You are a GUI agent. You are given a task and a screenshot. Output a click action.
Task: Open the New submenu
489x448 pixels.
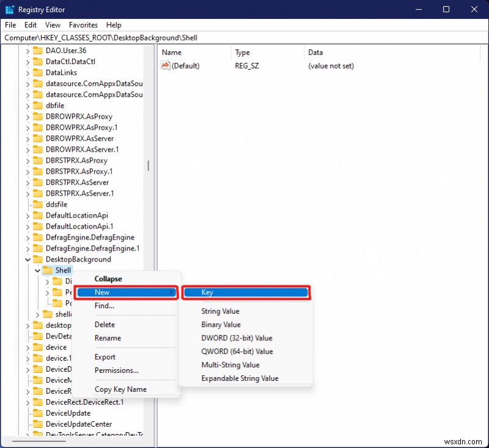point(127,292)
